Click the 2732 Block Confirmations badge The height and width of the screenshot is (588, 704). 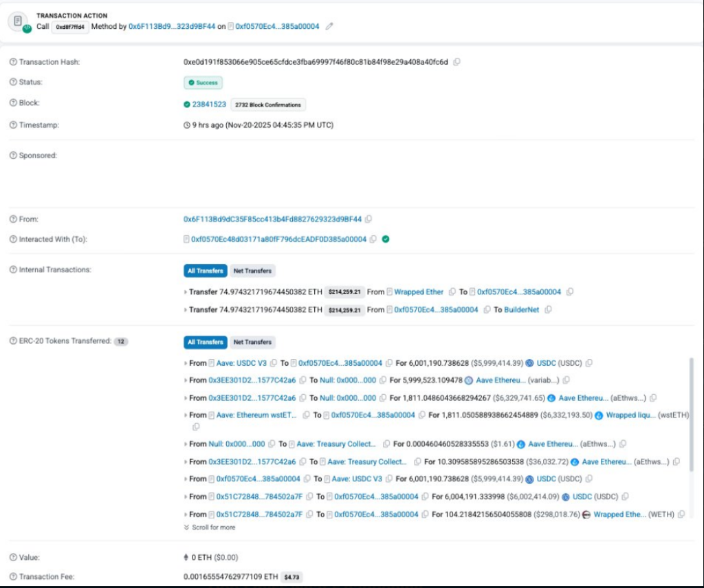[x=268, y=105]
